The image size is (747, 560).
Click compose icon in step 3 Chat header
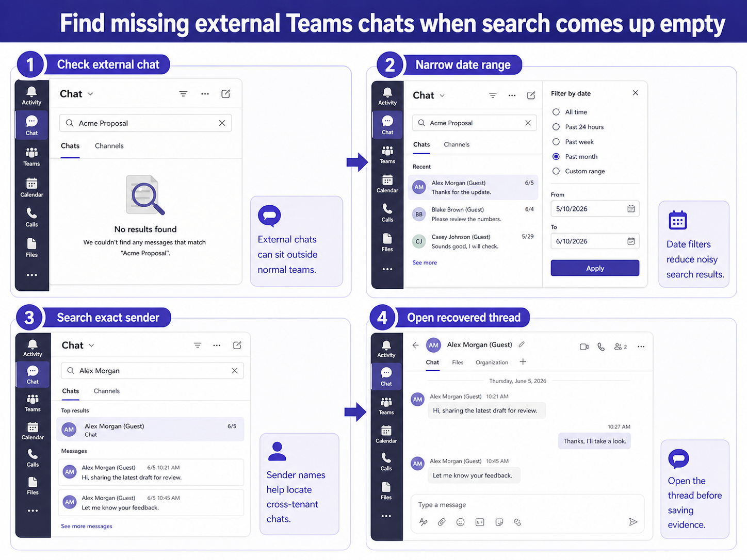point(237,345)
